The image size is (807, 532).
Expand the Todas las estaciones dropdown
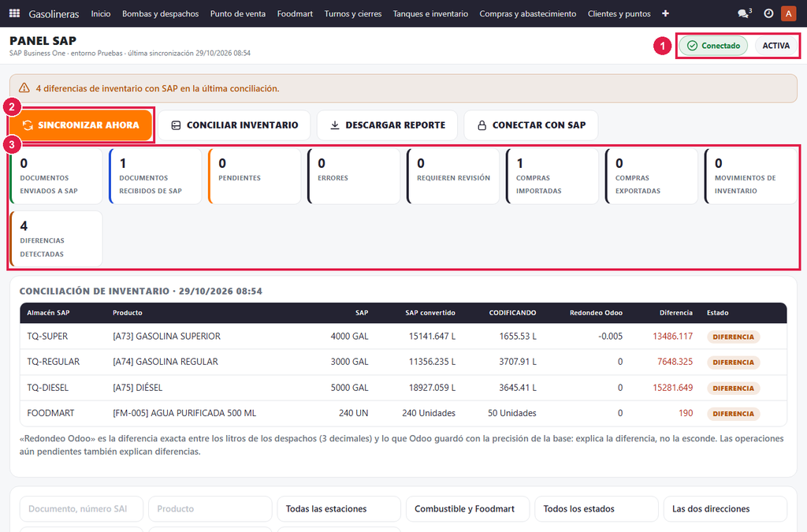(339, 509)
